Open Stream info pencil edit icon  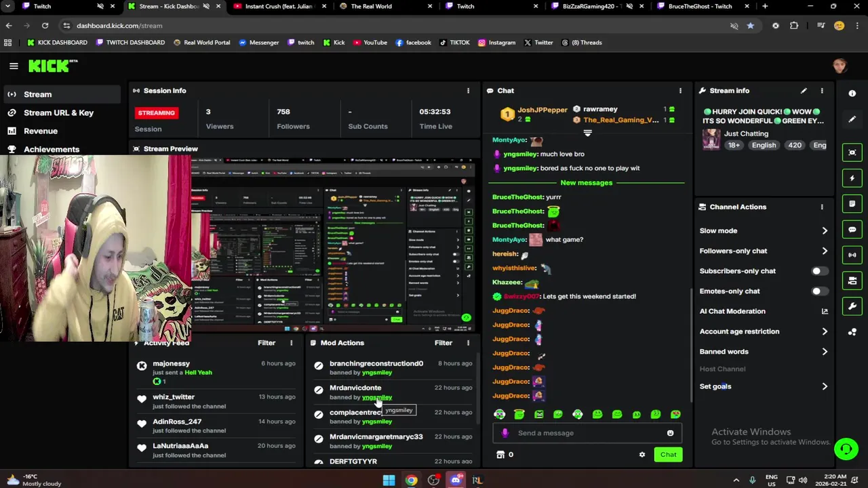[804, 91]
